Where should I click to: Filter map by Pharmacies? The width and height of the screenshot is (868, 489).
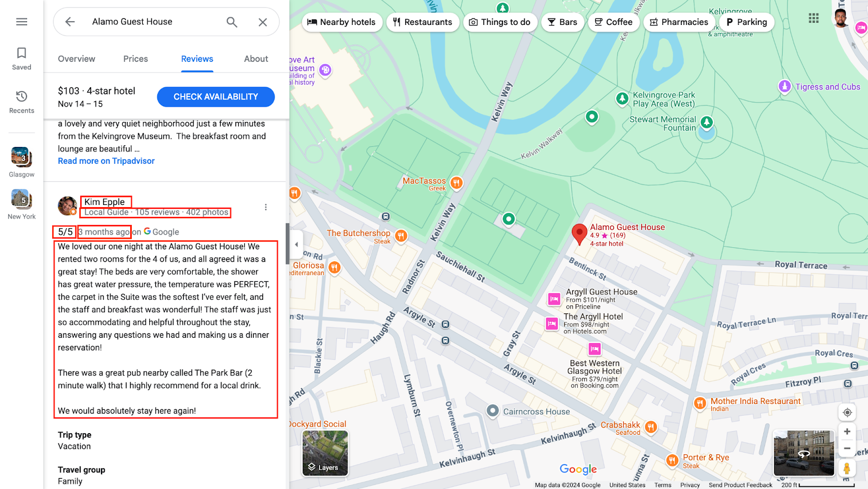click(x=679, y=22)
